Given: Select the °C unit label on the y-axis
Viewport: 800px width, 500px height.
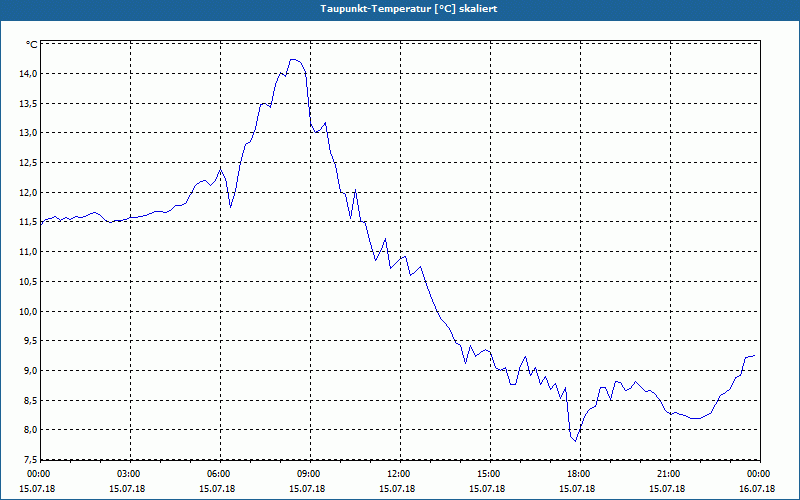Looking at the screenshot, I should point(32,45).
